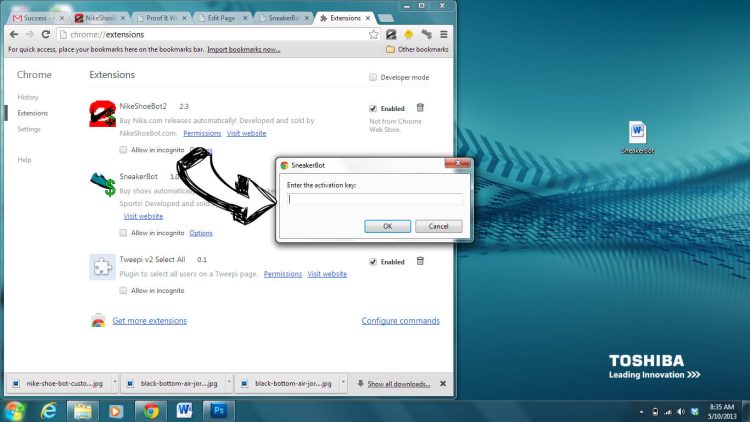The image size is (750, 422).
Task: Open SneakerBot Word document on desktop
Action: (637, 137)
